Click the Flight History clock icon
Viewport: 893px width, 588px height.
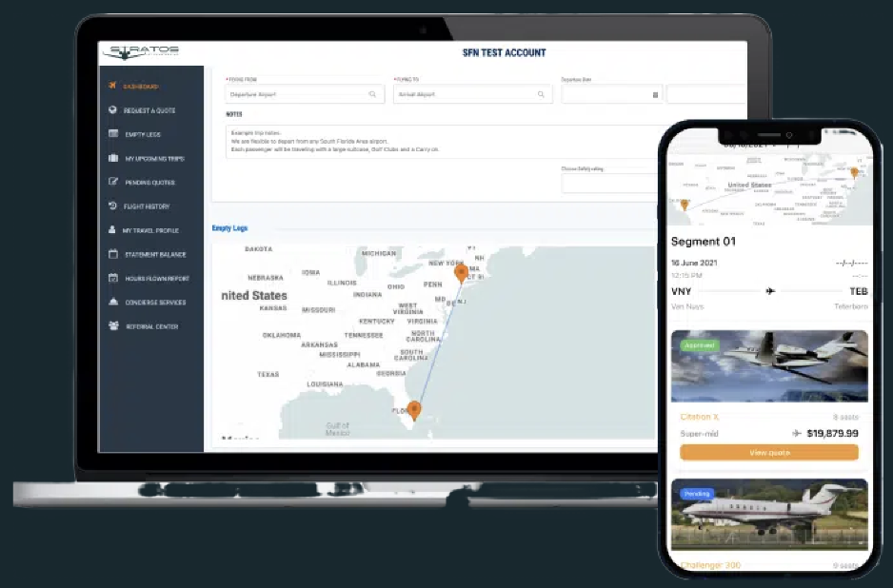pos(113,206)
